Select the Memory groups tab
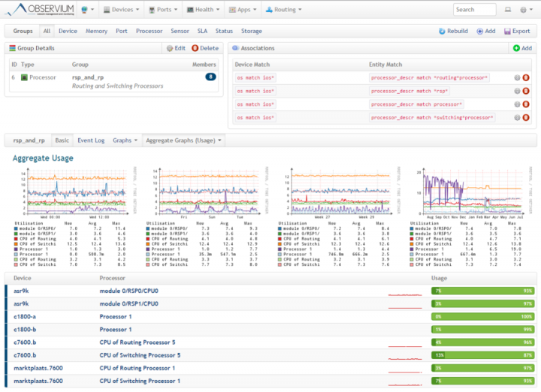This screenshot has height=392, width=541. click(96, 31)
